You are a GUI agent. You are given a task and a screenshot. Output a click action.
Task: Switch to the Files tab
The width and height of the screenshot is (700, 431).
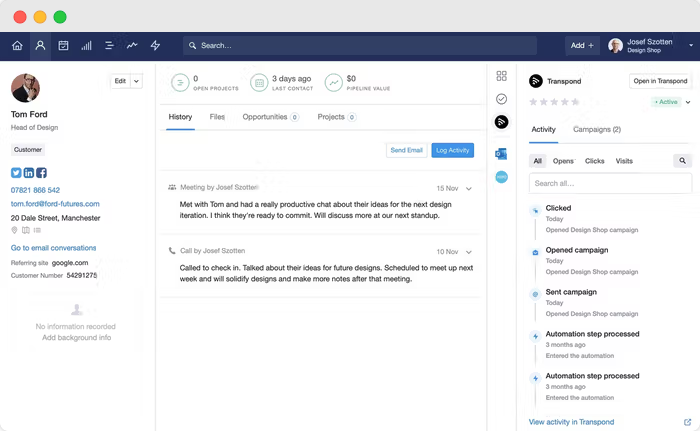pyautogui.click(x=217, y=117)
